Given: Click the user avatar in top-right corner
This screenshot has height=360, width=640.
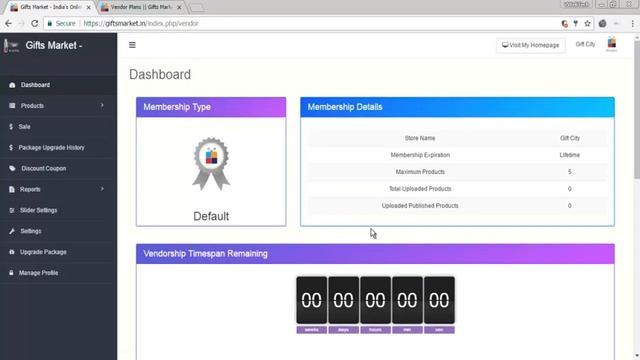Looking at the screenshot, I should (611, 43).
